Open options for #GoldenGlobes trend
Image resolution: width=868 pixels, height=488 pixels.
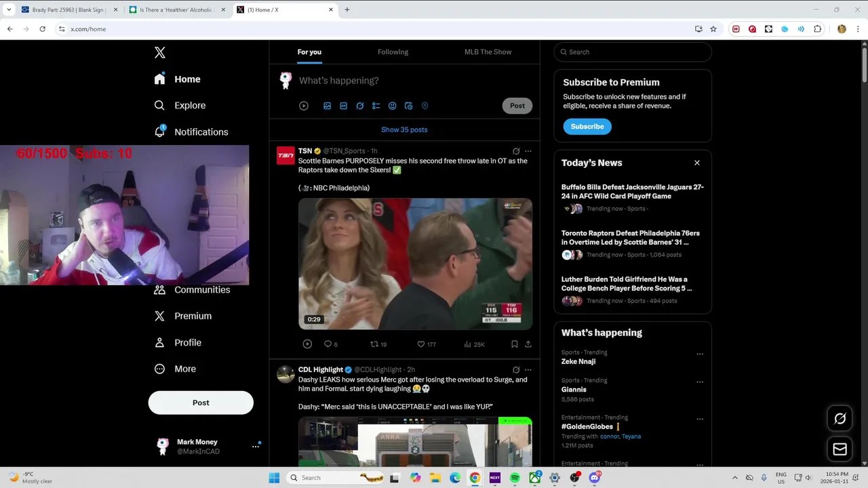point(700,420)
